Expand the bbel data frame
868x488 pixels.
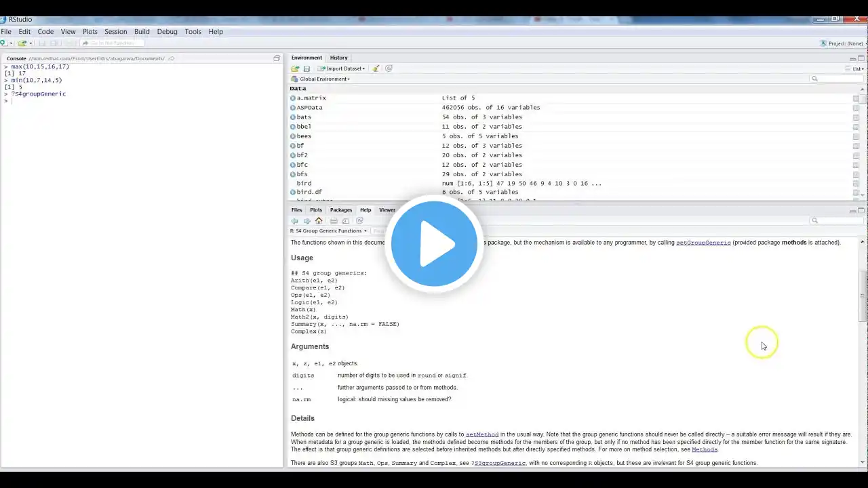293,127
